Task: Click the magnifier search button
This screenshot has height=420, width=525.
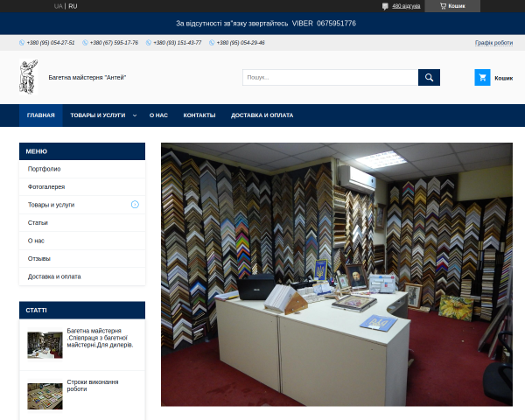Action: [429, 77]
